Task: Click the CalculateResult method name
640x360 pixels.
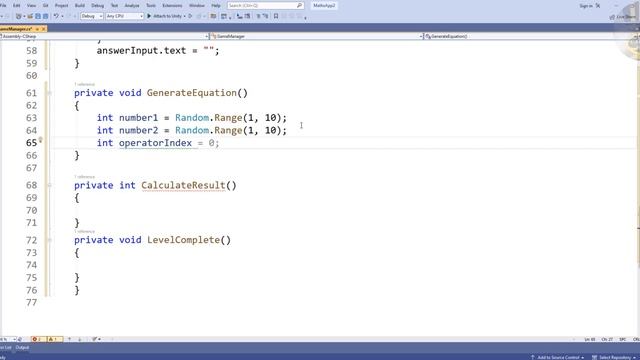Action: 183,185
